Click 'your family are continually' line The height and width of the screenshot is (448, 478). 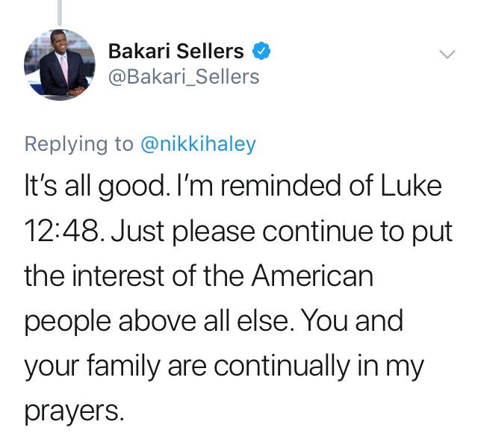(x=187, y=366)
